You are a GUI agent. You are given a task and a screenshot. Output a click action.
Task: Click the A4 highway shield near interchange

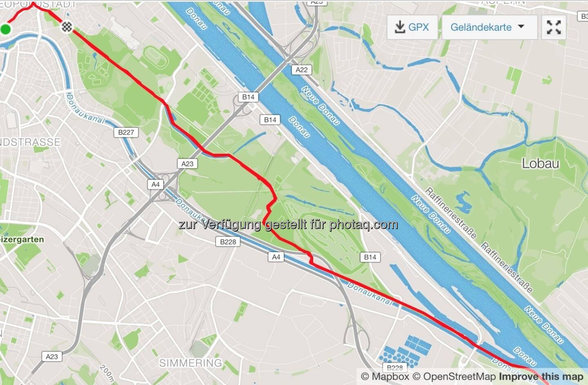(156, 184)
